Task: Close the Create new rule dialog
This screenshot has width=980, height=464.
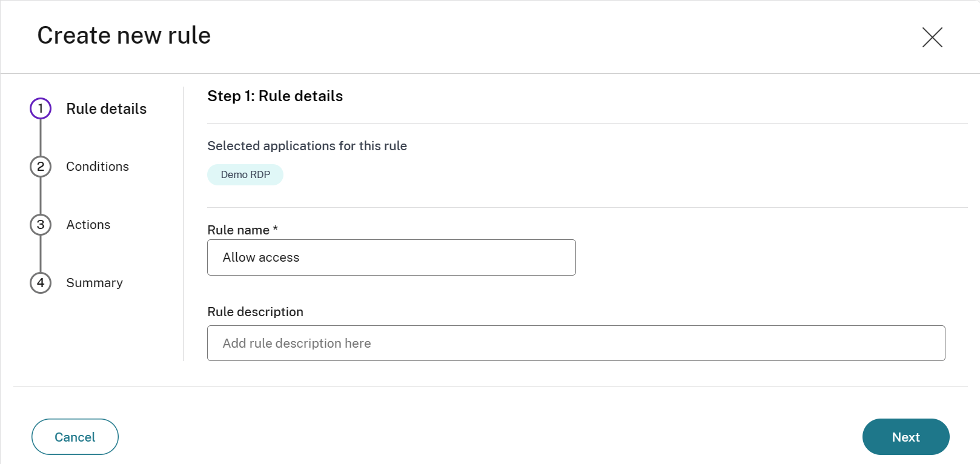Action: [x=932, y=37]
